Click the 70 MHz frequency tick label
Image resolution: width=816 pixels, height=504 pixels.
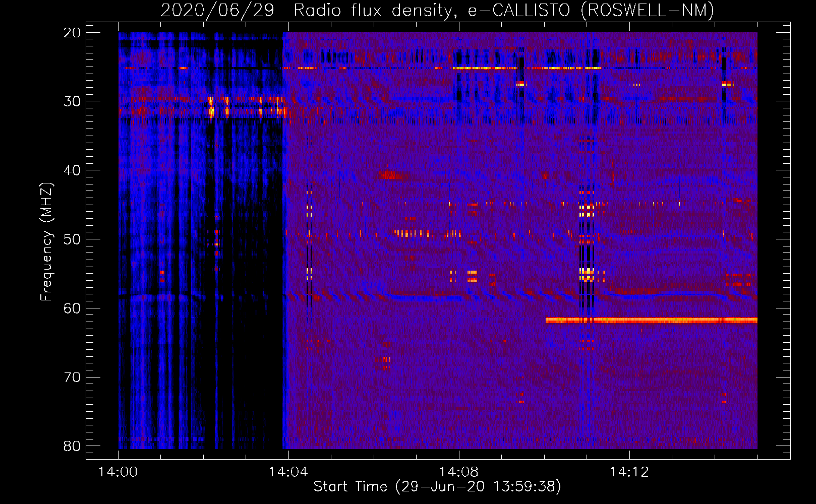(72, 377)
